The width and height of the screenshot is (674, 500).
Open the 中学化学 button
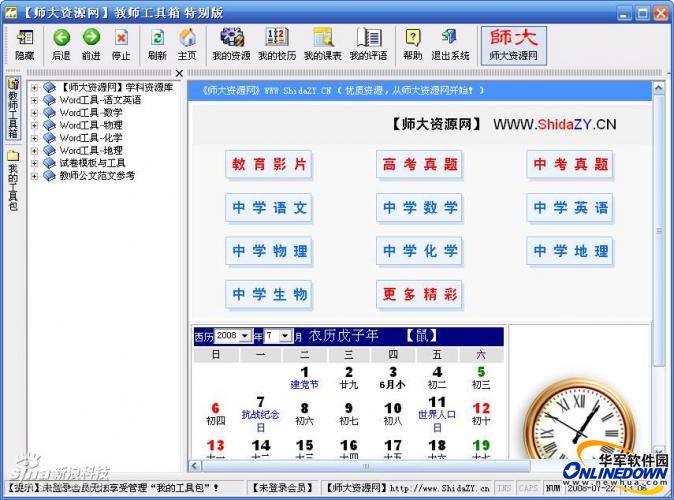(420, 251)
